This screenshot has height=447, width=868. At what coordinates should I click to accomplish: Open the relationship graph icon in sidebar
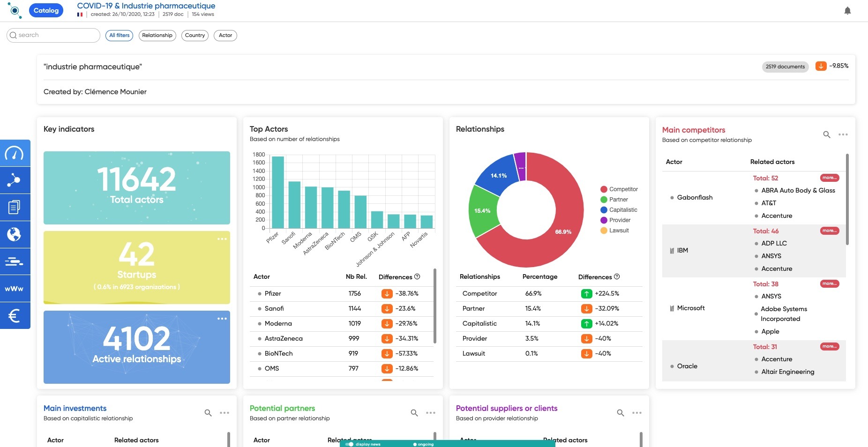(15, 180)
